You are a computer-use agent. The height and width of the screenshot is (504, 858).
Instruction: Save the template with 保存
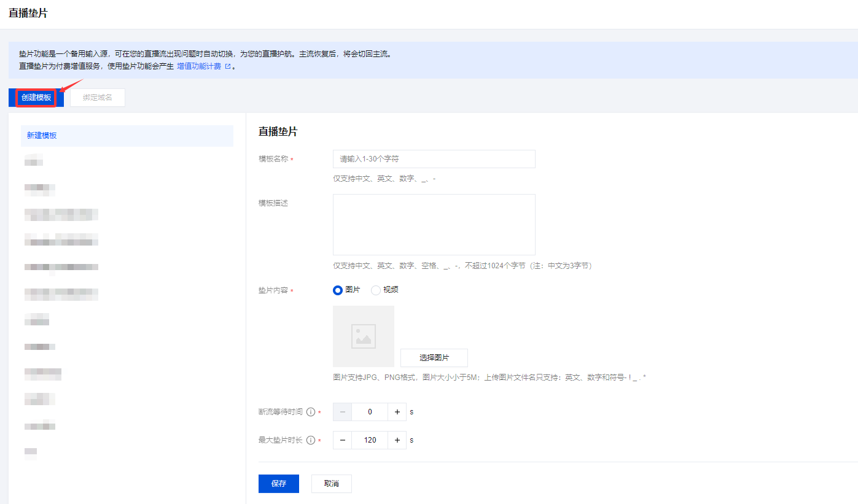tap(278, 484)
